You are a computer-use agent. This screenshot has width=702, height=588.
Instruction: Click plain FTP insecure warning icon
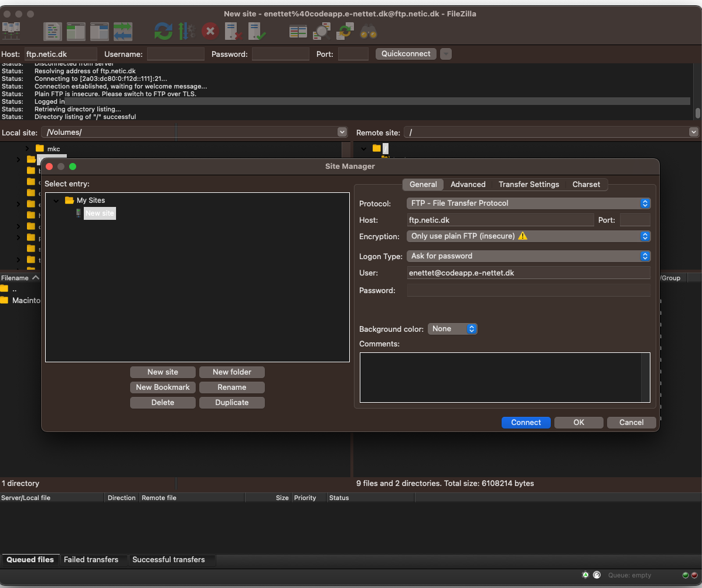[x=523, y=236]
